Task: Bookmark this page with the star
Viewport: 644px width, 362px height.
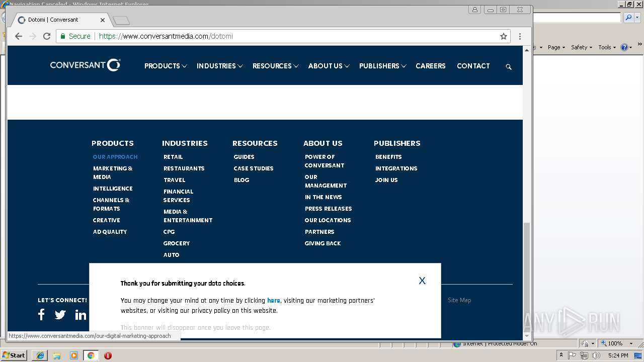Action: coord(503,36)
